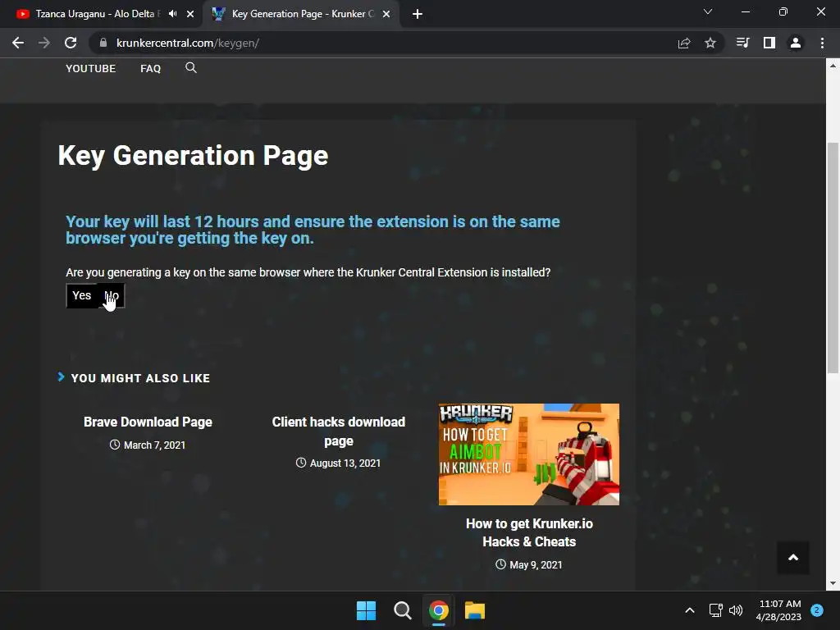This screenshot has width=840, height=630.
Task: Reload the keygen page
Action: [71, 43]
